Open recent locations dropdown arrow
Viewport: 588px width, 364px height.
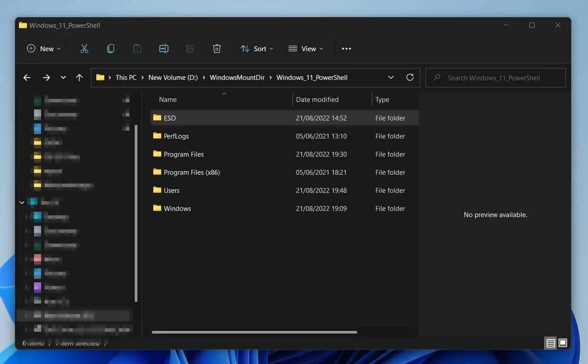[63, 78]
